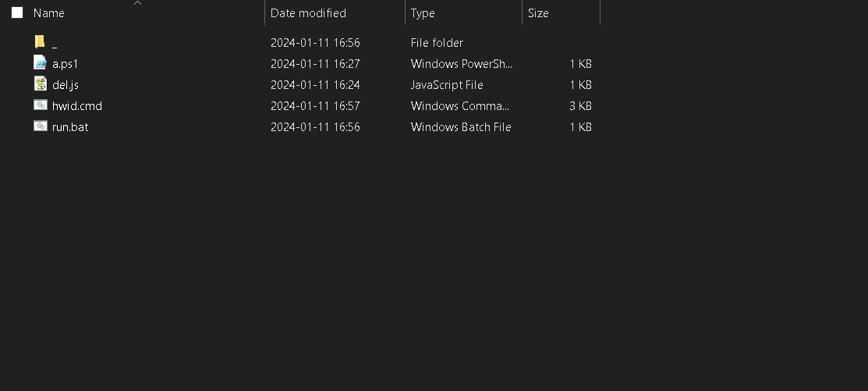Click the hwid.cmd command script icon

pyautogui.click(x=41, y=105)
